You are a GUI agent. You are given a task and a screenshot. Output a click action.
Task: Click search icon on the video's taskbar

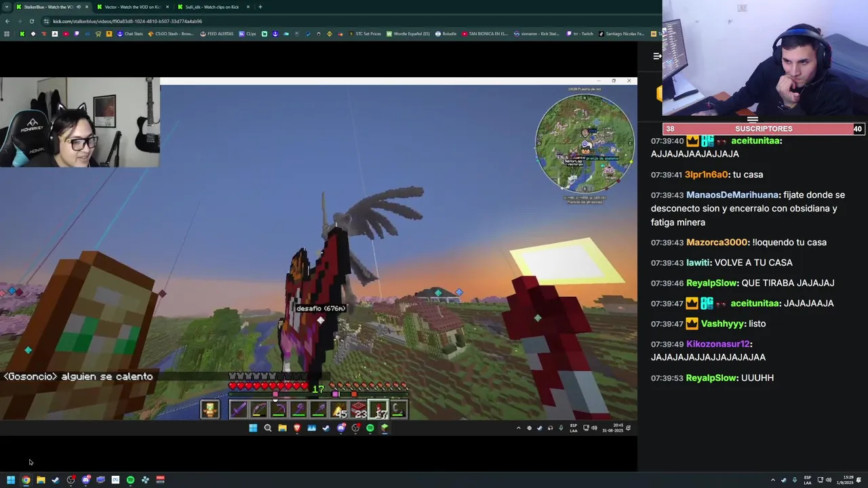click(268, 428)
